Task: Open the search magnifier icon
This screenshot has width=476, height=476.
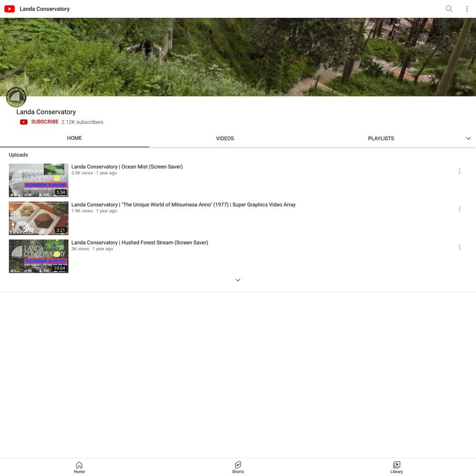Action: coord(449,9)
